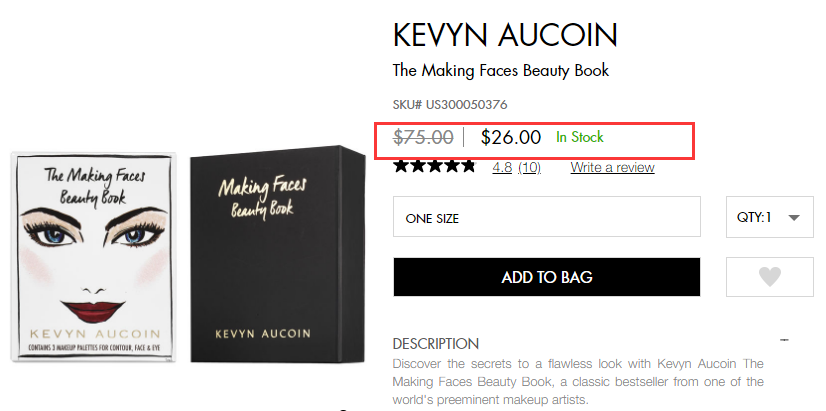826x411 pixels.
Task: Click the In Stock status label
Action: coord(580,137)
